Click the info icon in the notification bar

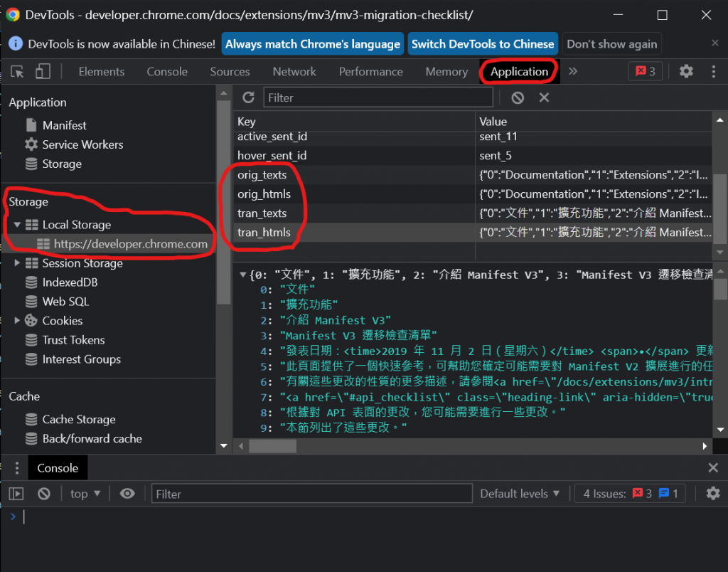pos(16,43)
